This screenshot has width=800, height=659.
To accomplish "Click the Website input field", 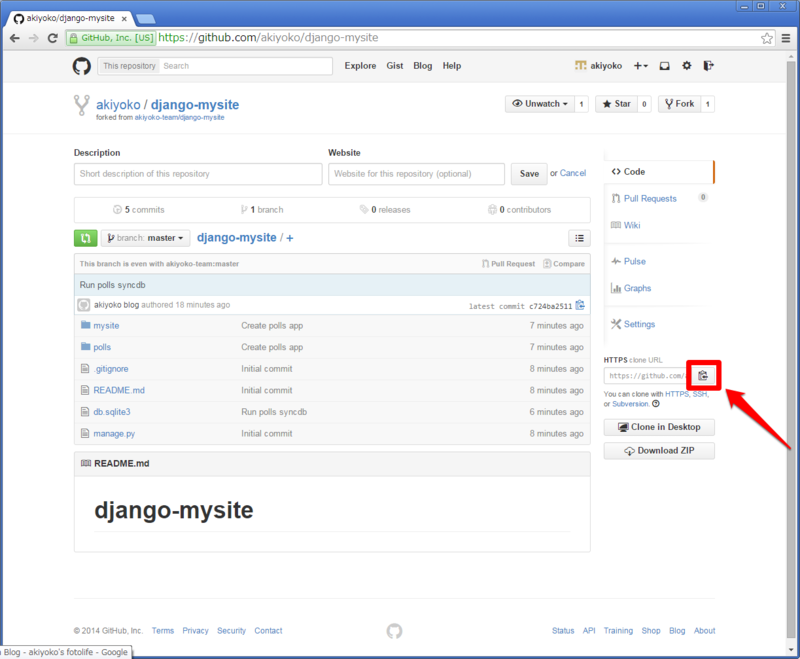I will click(416, 174).
